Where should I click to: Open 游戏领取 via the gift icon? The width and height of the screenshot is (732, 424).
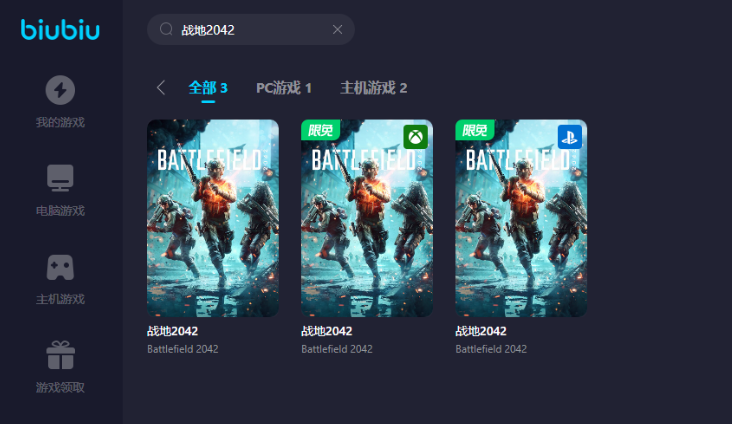point(61,355)
